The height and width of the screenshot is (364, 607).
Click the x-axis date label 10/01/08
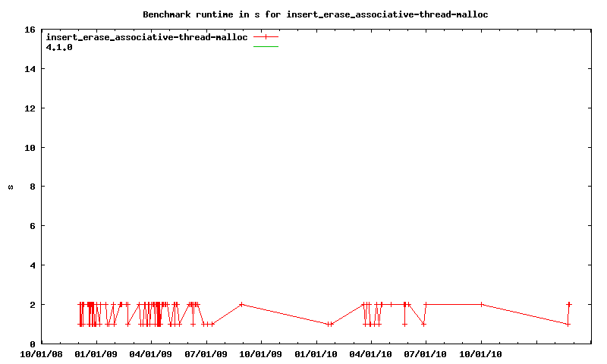click(x=41, y=353)
